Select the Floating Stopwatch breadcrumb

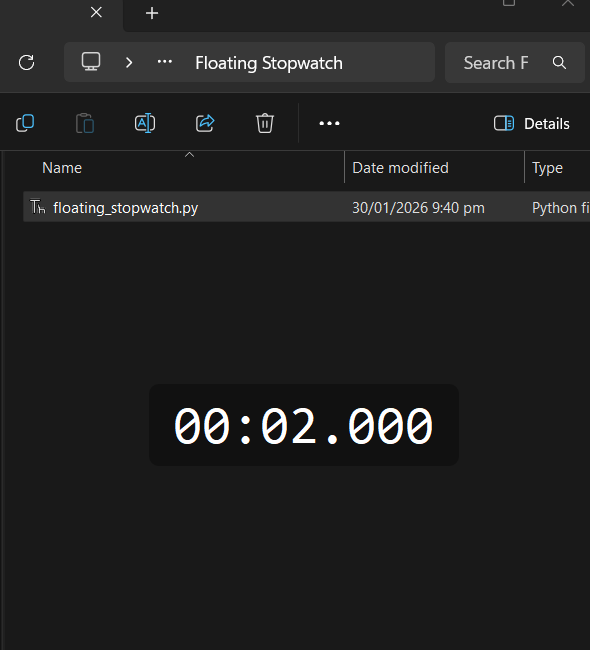coord(269,63)
